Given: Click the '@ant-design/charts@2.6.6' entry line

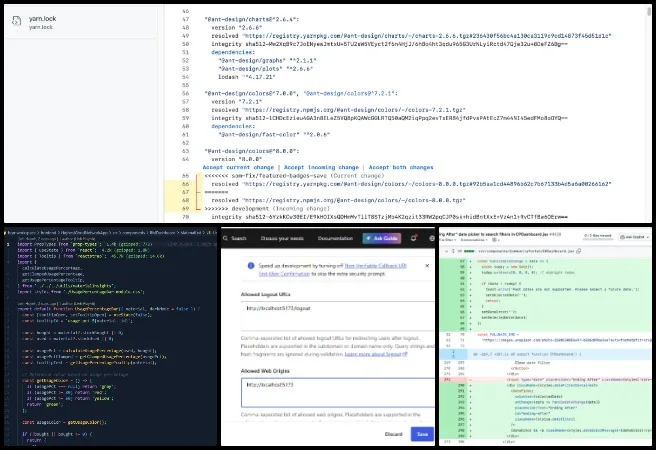Looking at the screenshot, I should coord(251,19).
